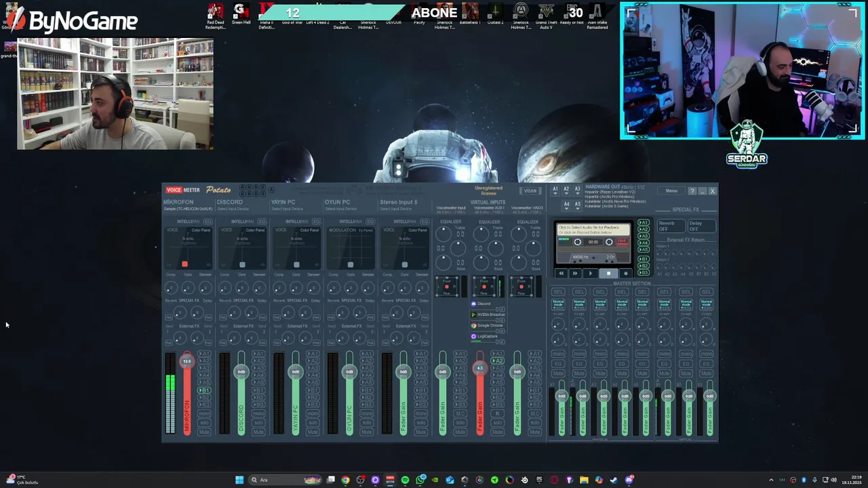Show hidden system tray icons

[771, 480]
